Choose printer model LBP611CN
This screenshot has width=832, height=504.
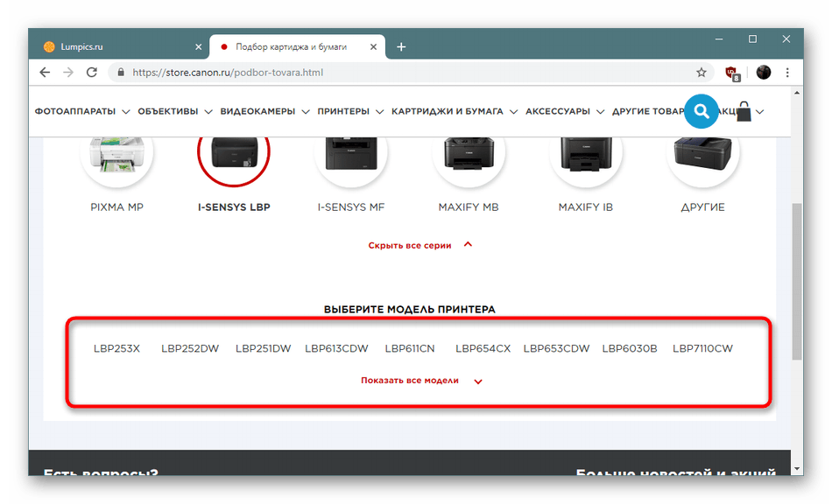pos(410,349)
